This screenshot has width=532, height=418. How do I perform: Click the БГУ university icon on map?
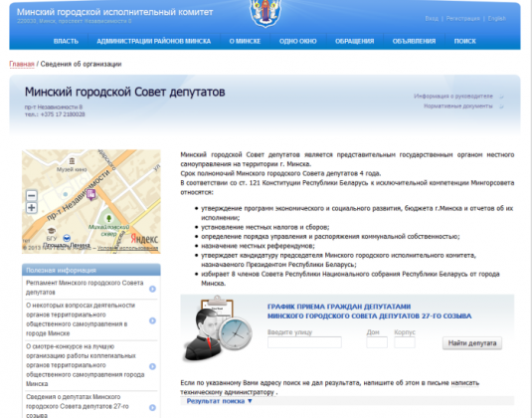(x=52, y=231)
